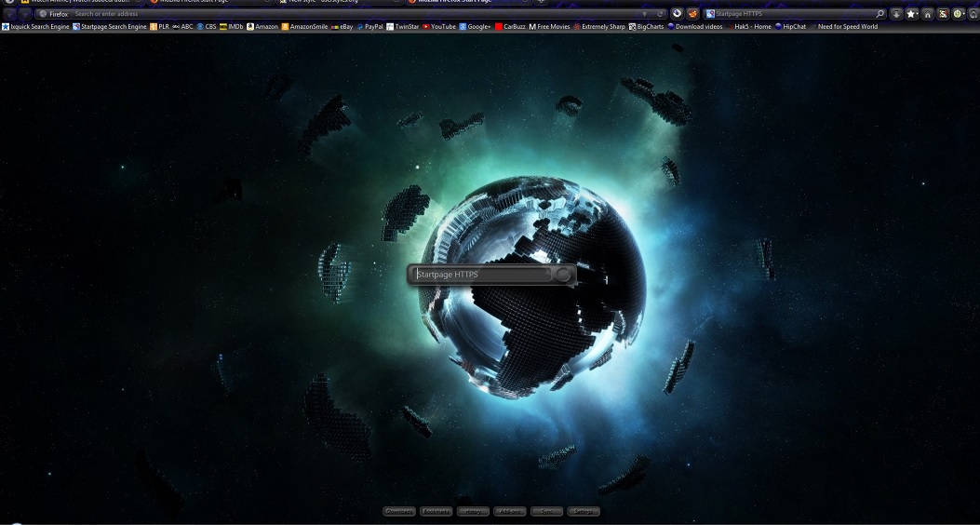This screenshot has height=525, width=980.
Task: Open Sync from the start page bottom bar
Action: coord(547,511)
